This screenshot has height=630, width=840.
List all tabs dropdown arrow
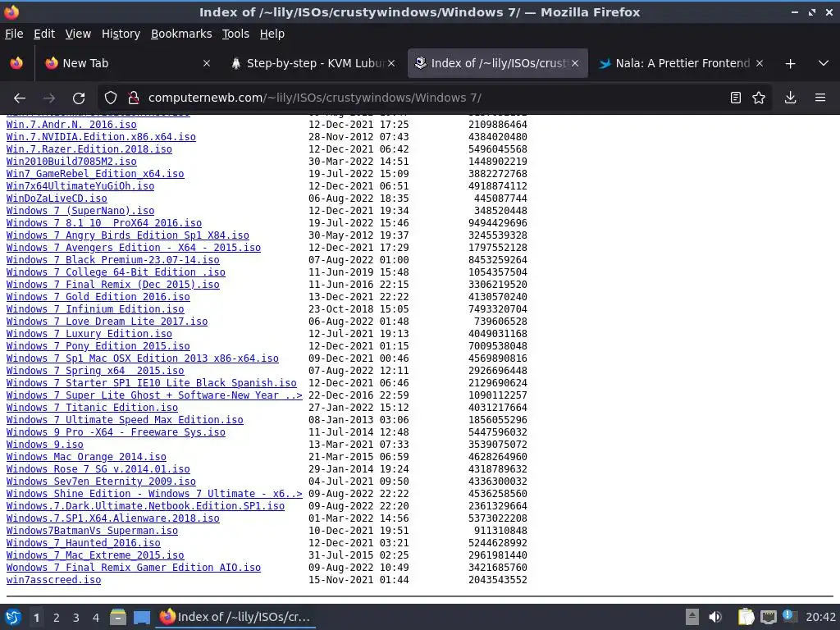pyautogui.click(x=824, y=64)
